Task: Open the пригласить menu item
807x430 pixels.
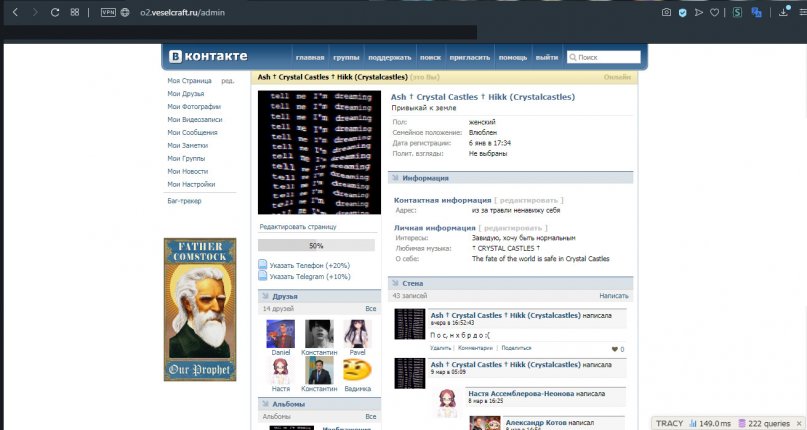Action: coord(469,58)
